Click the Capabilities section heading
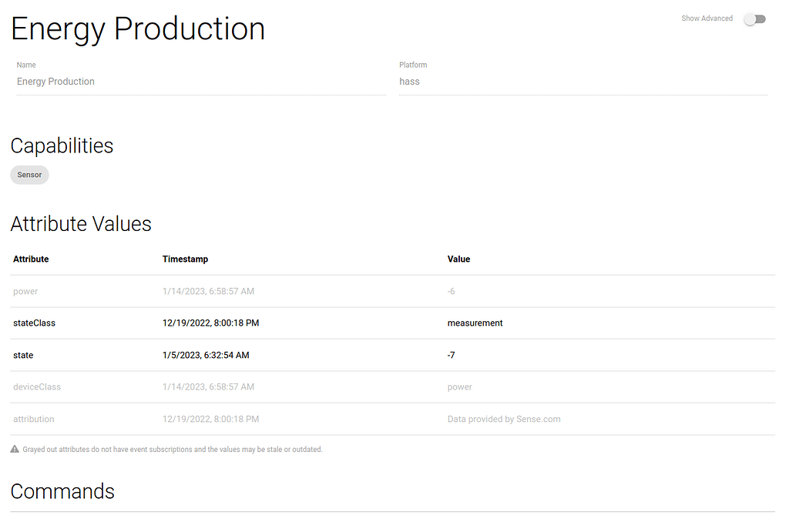The height and width of the screenshot is (532, 789). pyautogui.click(x=62, y=146)
